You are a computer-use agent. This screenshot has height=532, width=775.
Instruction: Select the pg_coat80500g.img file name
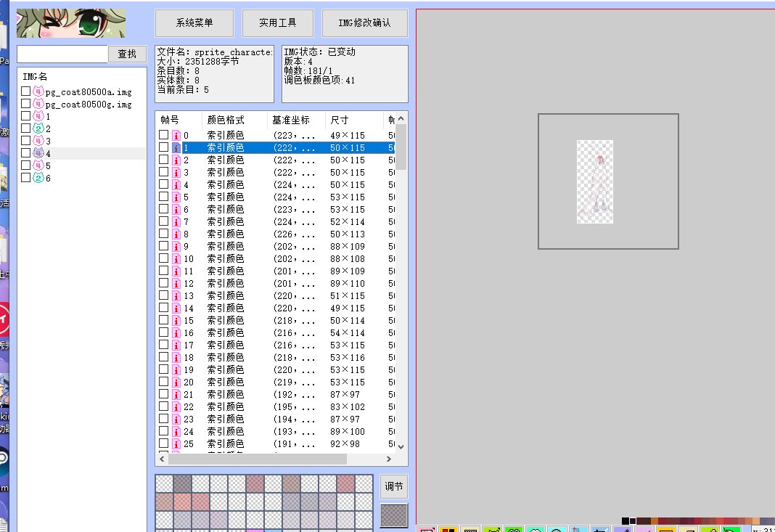[89, 105]
